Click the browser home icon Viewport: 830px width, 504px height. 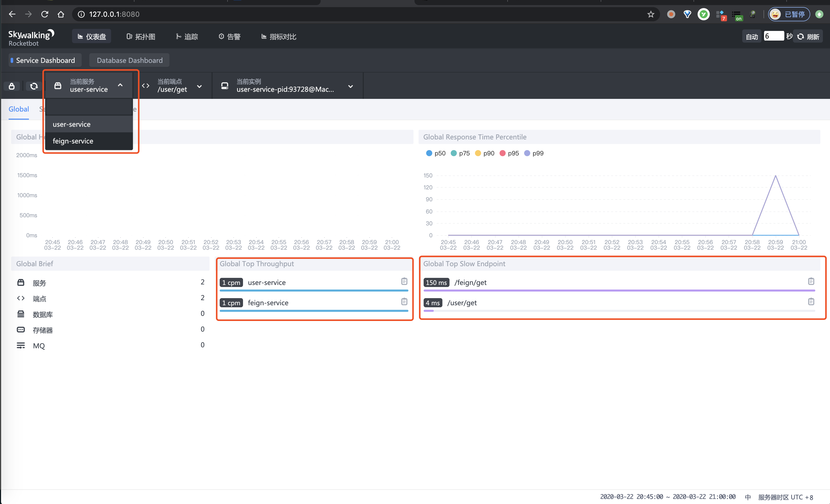61,14
